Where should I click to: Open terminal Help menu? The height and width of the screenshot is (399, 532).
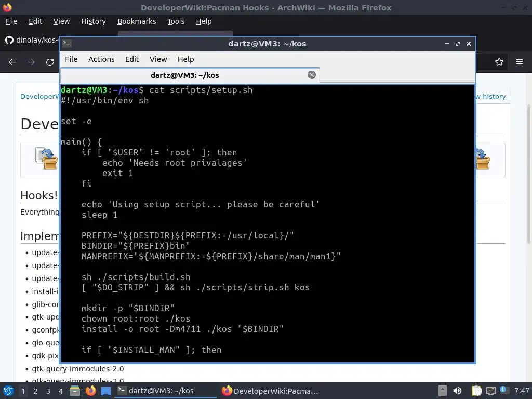click(x=185, y=59)
